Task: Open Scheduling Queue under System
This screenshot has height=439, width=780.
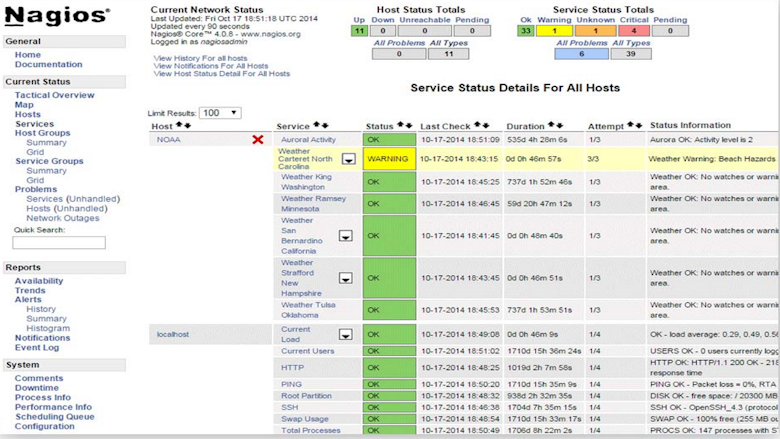Action: tap(54, 417)
